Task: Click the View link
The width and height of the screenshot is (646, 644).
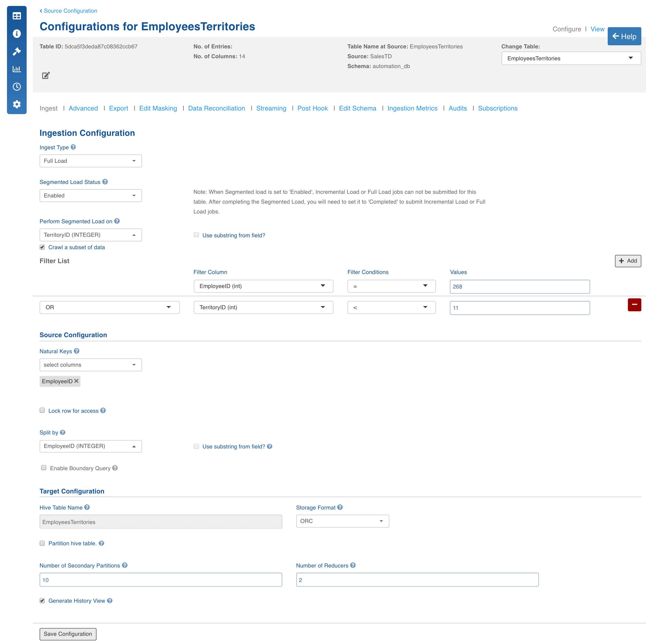Action: [x=598, y=29]
